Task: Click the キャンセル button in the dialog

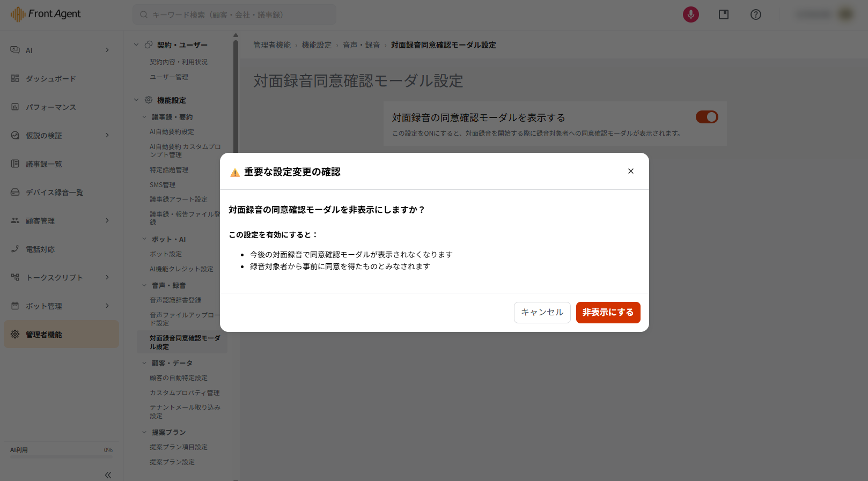Action: pyautogui.click(x=542, y=312)
